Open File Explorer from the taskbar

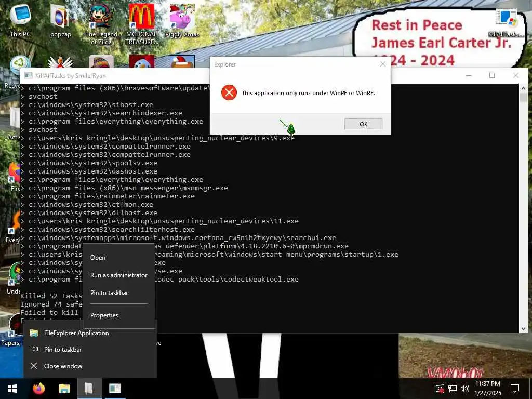click(x=64, y=389)
